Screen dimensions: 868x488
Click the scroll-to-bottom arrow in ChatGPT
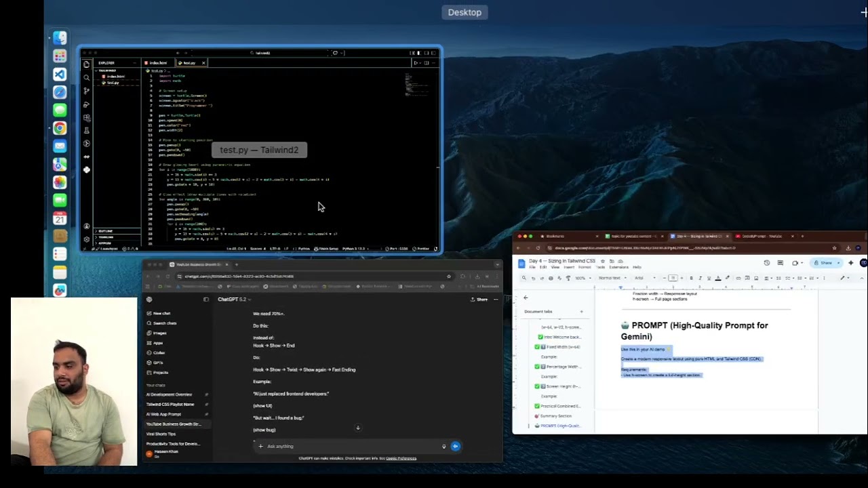point(358,428)
